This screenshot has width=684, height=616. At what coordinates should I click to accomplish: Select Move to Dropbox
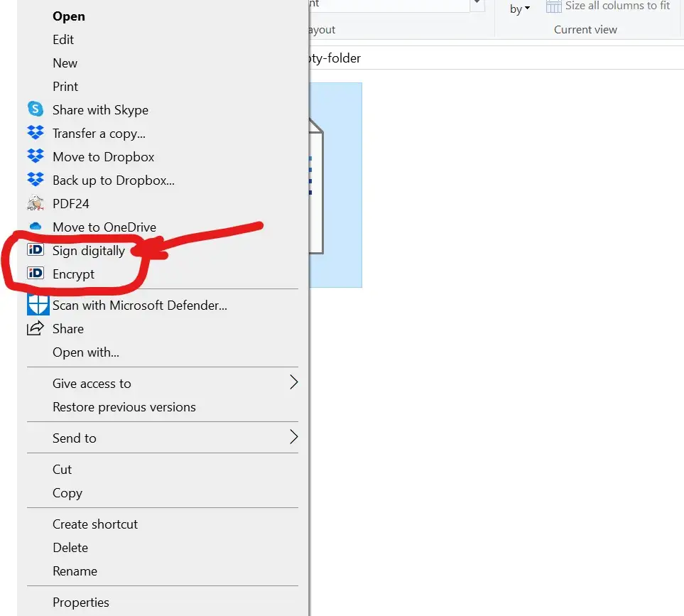tap(103, 156)
